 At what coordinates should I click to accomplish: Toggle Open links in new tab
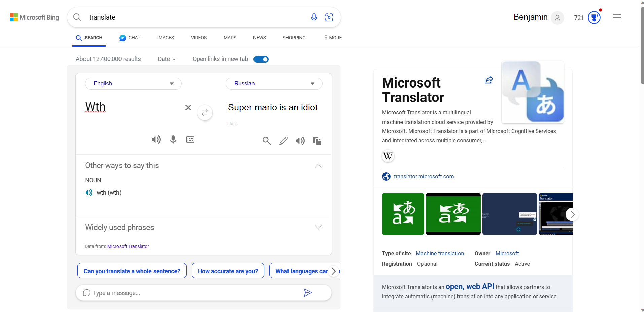coord(261,59)
